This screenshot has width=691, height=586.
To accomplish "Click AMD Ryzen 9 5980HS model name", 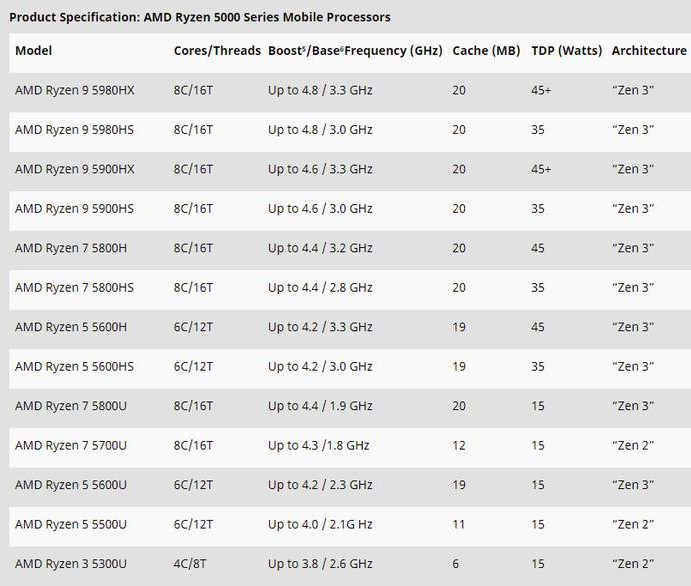I will tap(74, 130).
